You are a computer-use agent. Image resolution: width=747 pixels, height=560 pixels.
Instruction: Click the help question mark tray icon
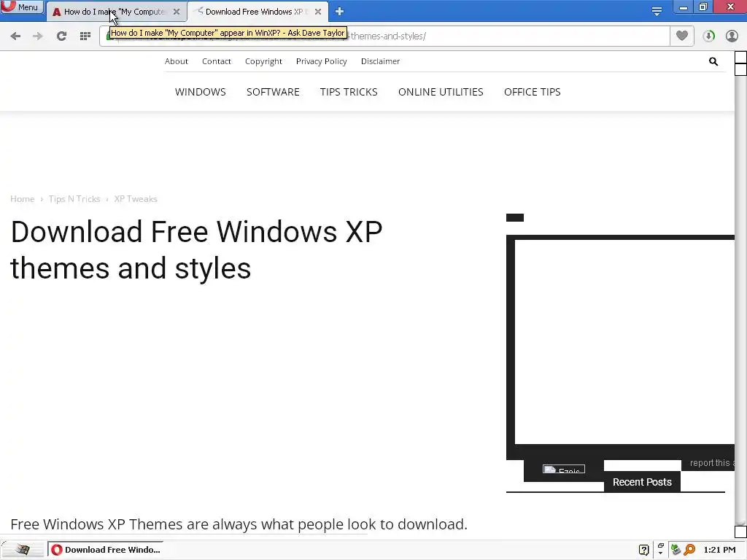point(643,550)
